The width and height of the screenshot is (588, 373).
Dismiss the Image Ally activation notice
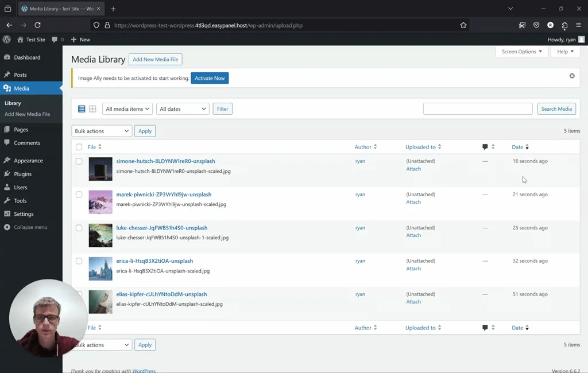pyautogui.click(x=572, y=75)
